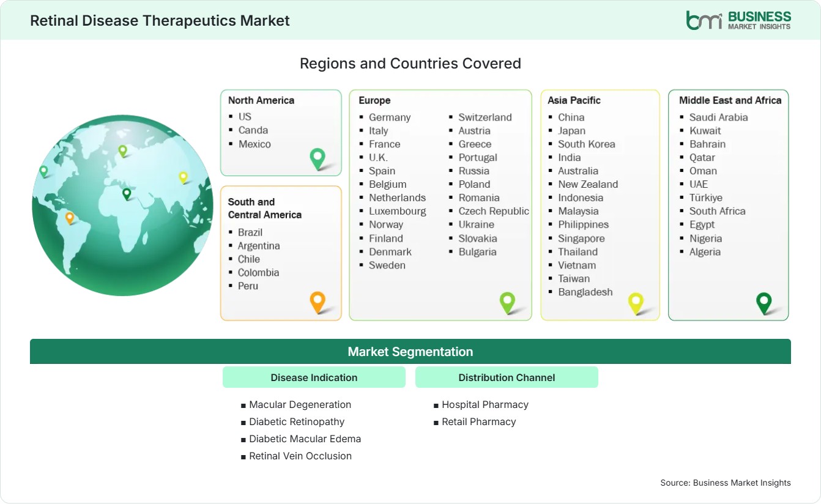Click the Source: Business Market Insights text
The width and height of the screenshot is (821, 504).
726,483
